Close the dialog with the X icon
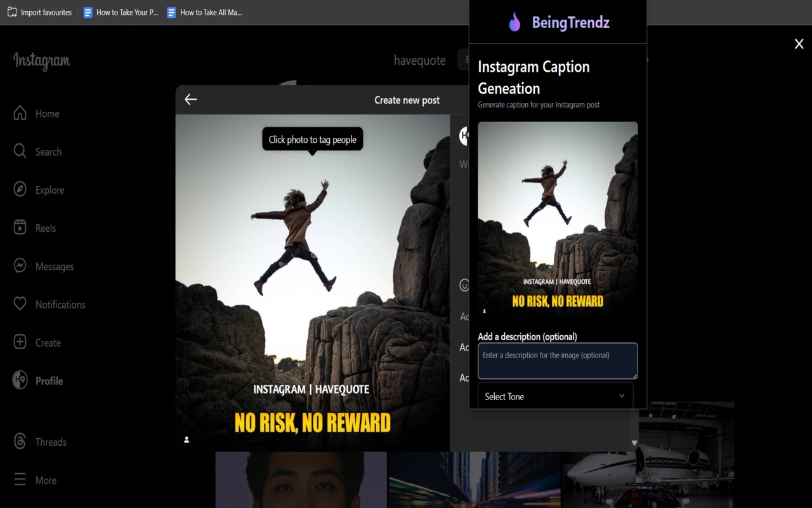812x508 pixels. (799, 43)
